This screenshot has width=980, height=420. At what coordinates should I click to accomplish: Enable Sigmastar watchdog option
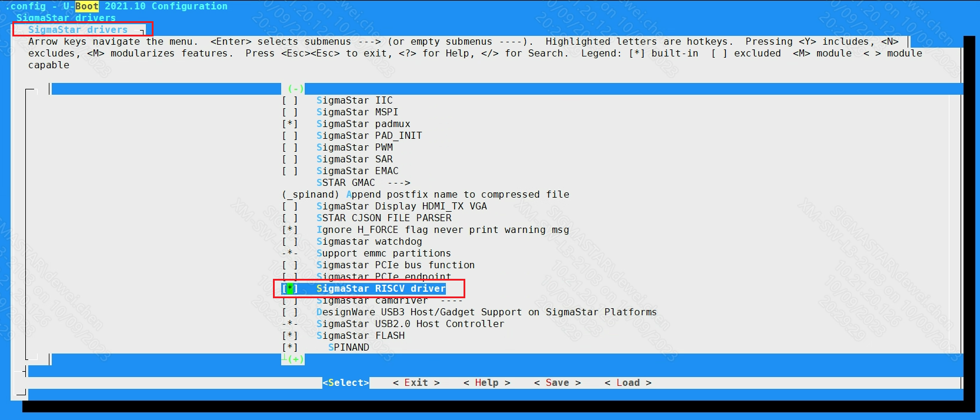[290, 242]
